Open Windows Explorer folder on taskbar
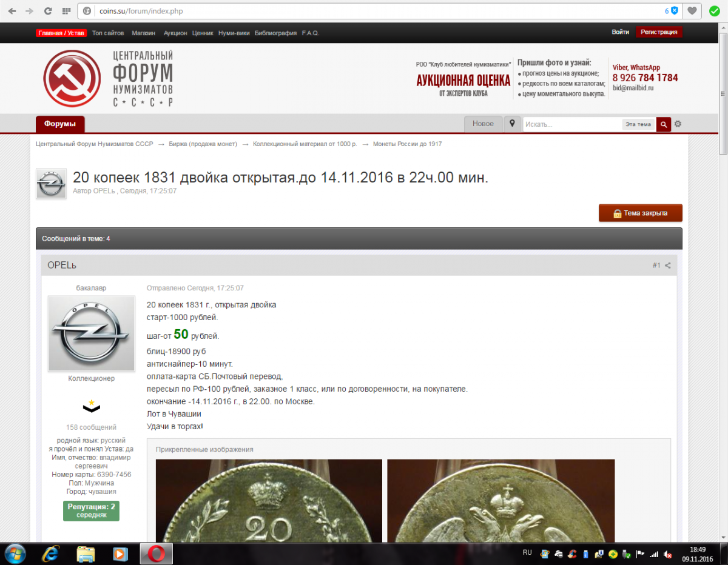Screen dimensions: 728x565 (x=86, y=553)
